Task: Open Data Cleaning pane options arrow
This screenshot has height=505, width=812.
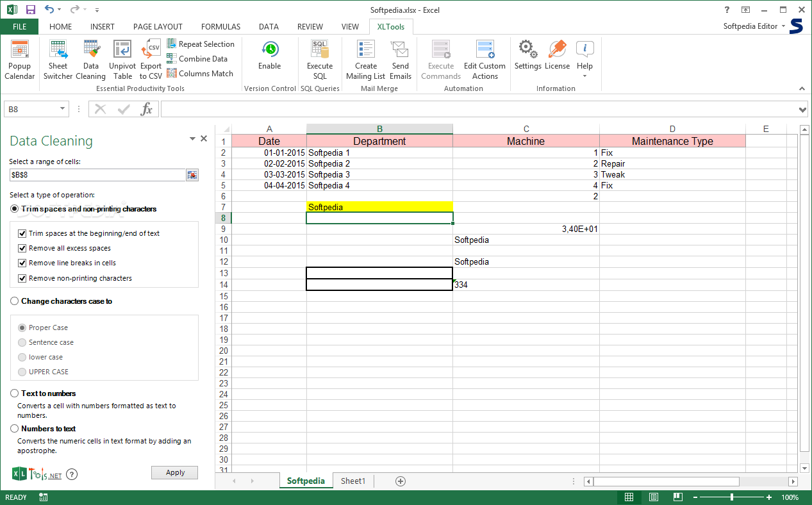Action: point(192,138)
